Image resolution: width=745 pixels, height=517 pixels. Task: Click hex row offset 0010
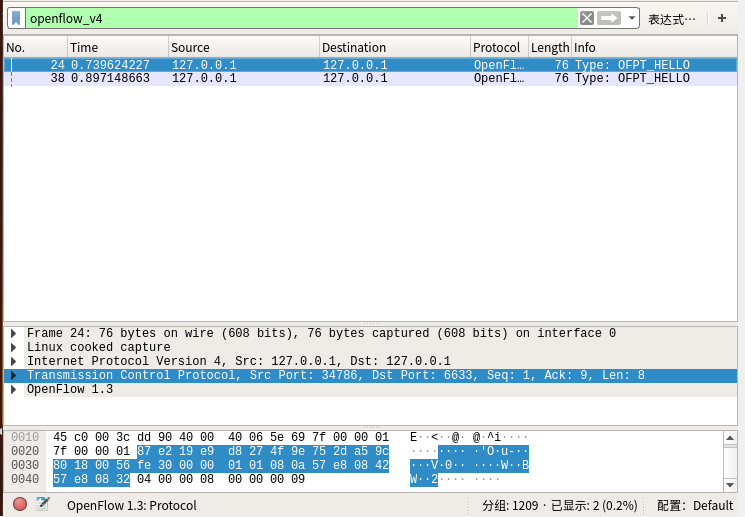click(25, 437)
